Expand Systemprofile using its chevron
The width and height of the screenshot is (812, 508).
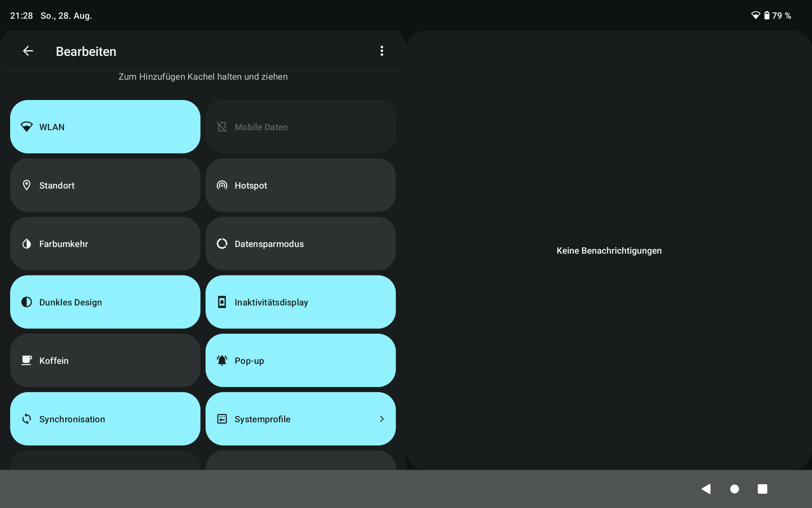click(x=381, y=419)
